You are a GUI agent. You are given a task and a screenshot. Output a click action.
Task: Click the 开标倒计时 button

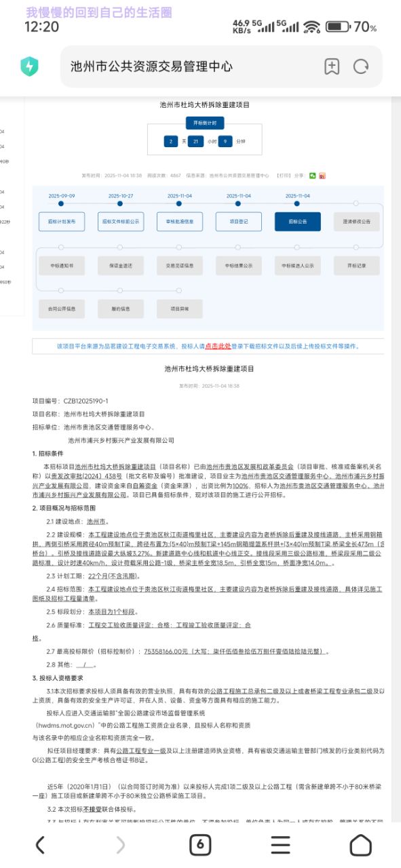click(x=205, y=123)
